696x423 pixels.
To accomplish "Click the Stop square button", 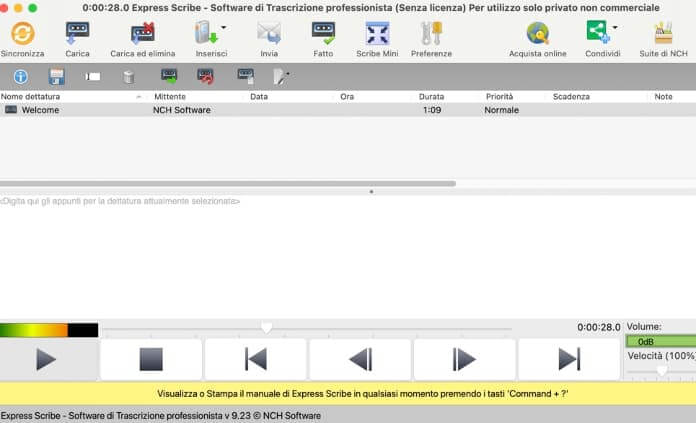I will 151,360.
